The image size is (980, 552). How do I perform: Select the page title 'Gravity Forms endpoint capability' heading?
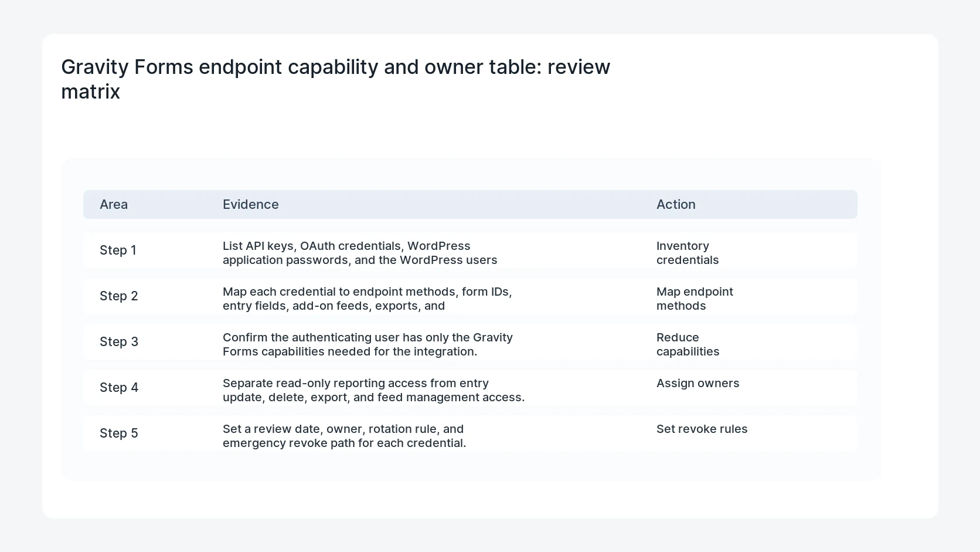pos(336,79)
